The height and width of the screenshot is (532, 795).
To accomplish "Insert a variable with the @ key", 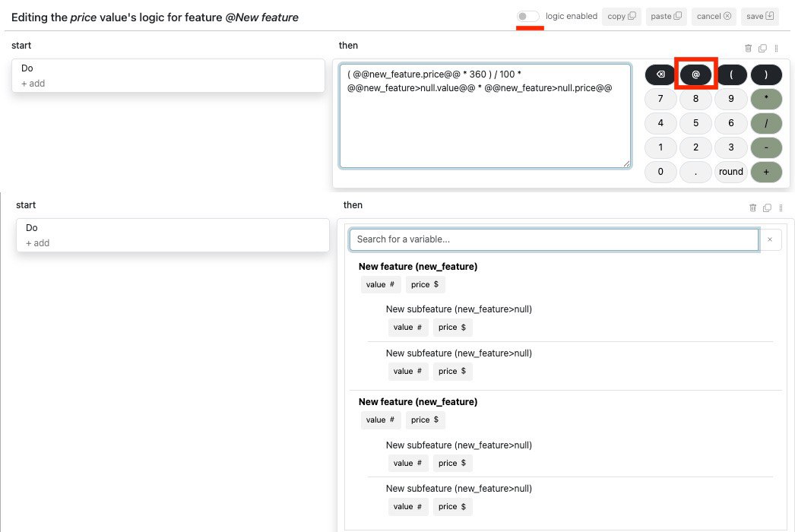I will pos(695,75).
